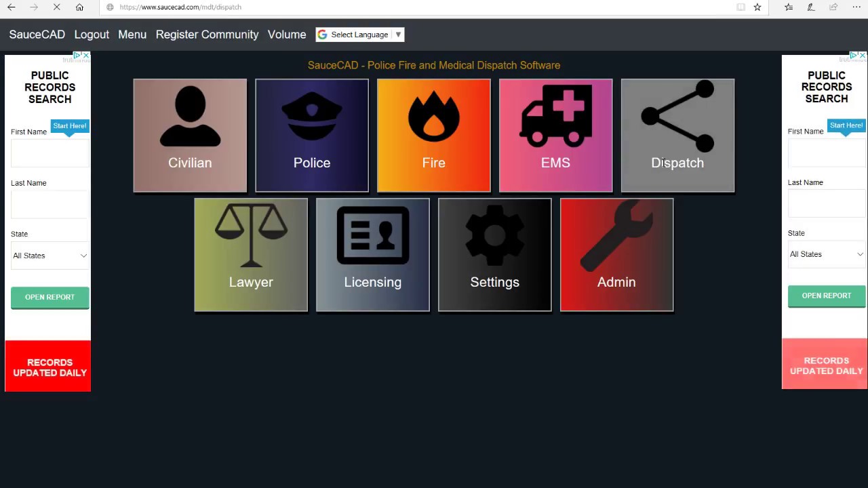Go to browser home page

pyautogui.click(x=79, y=7)
